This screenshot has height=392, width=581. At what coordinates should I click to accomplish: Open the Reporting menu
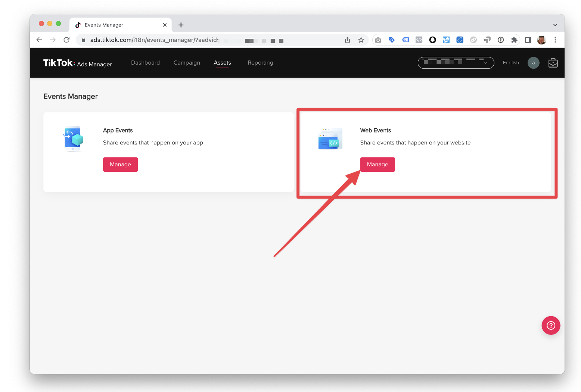[260, 63]
